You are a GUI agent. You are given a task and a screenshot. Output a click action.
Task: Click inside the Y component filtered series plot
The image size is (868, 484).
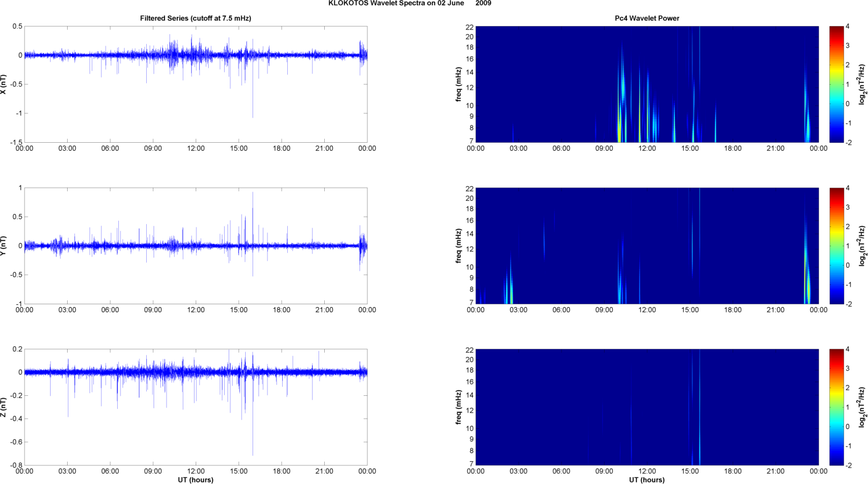tap(196, 246)
